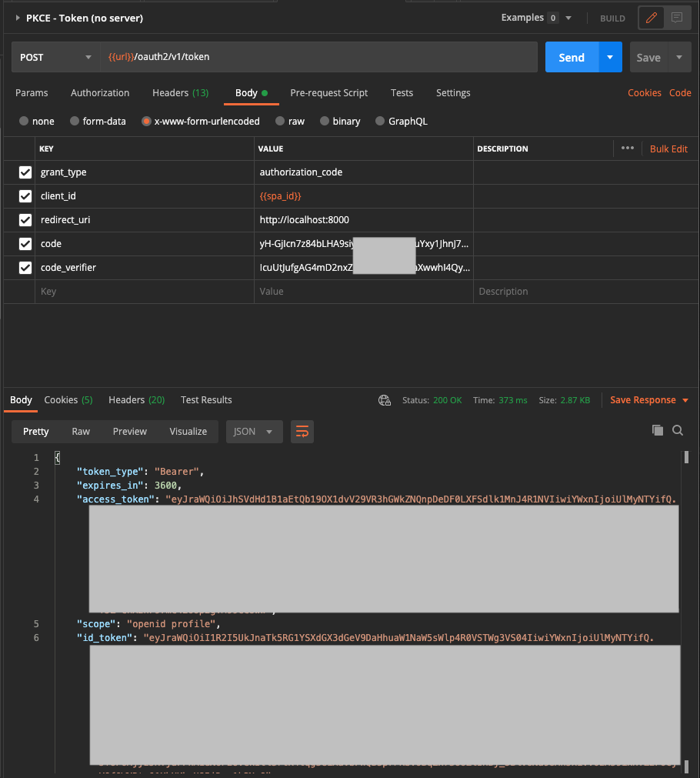Click Bulk Edit
This screenshot has width=700, height=778.
[668, 149]
